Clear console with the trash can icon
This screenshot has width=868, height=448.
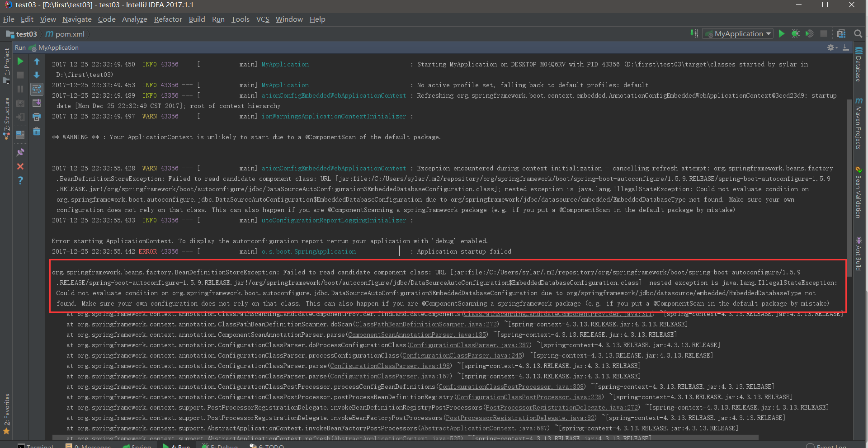pos(37,131)
